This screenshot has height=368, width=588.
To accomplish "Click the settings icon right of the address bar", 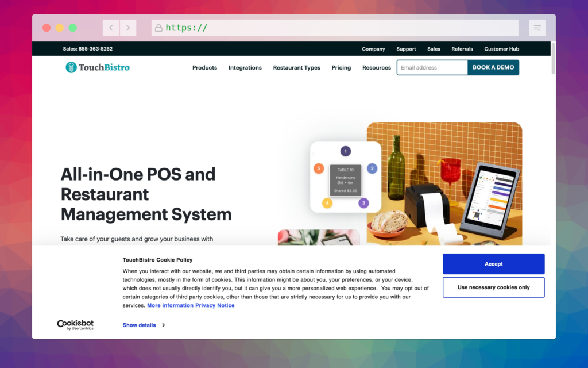I will (537, 27).
